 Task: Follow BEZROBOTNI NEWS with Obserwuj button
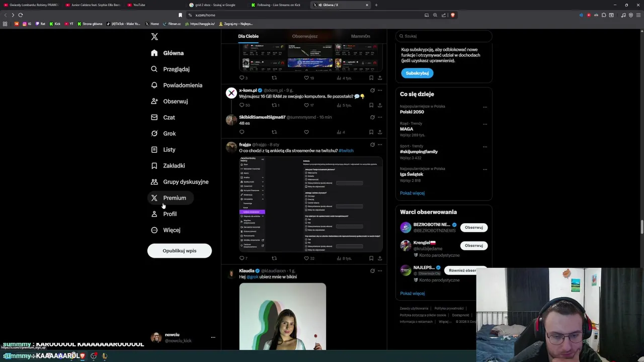(474, 227)
